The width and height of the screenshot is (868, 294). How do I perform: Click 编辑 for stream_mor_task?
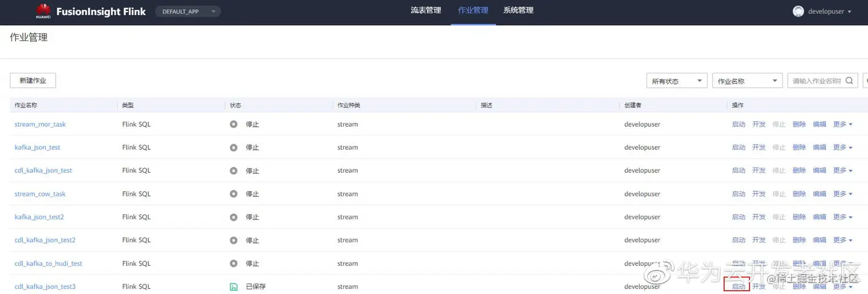pyautogui.click(x=819, y=124)
